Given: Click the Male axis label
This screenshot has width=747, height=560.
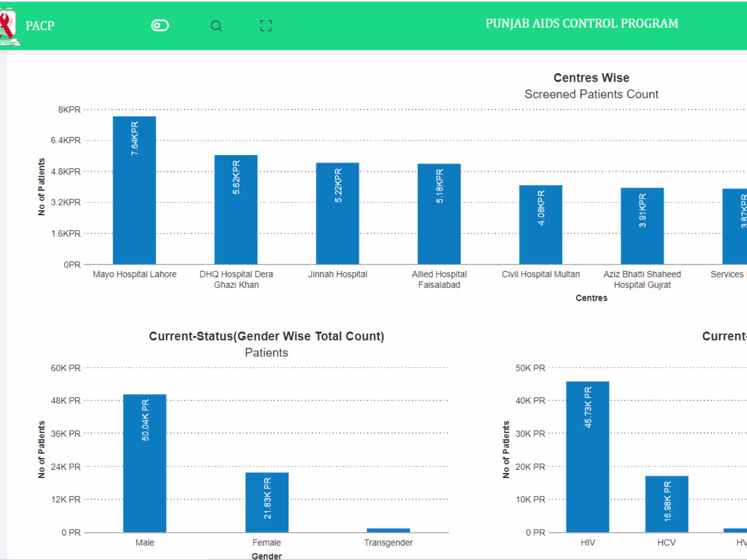Looking at the screenshot, I should [145, 543].
